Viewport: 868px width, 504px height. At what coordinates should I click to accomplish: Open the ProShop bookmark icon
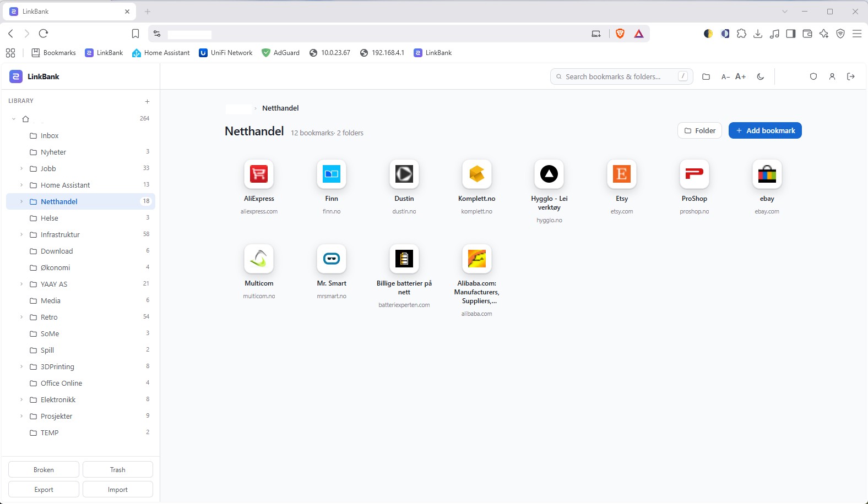(695, 174)
